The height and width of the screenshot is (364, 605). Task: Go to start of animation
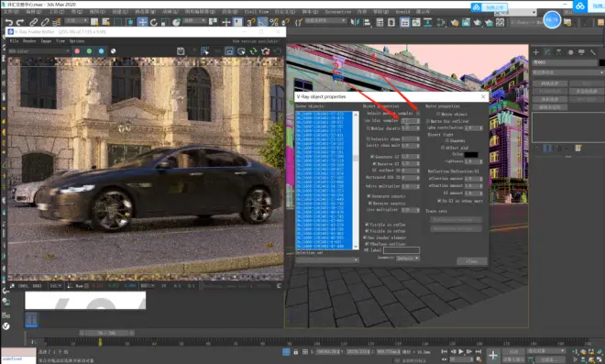pos(444,352)
